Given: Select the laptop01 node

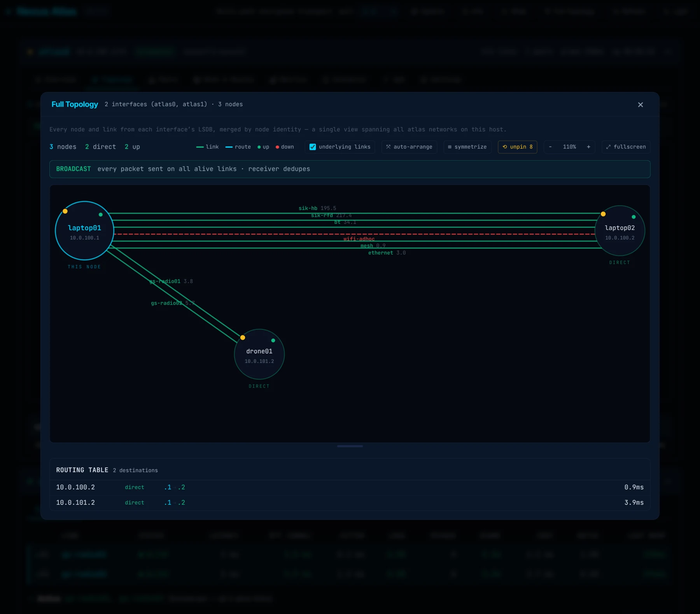Looking at the screenshot, I should (84, 231).
